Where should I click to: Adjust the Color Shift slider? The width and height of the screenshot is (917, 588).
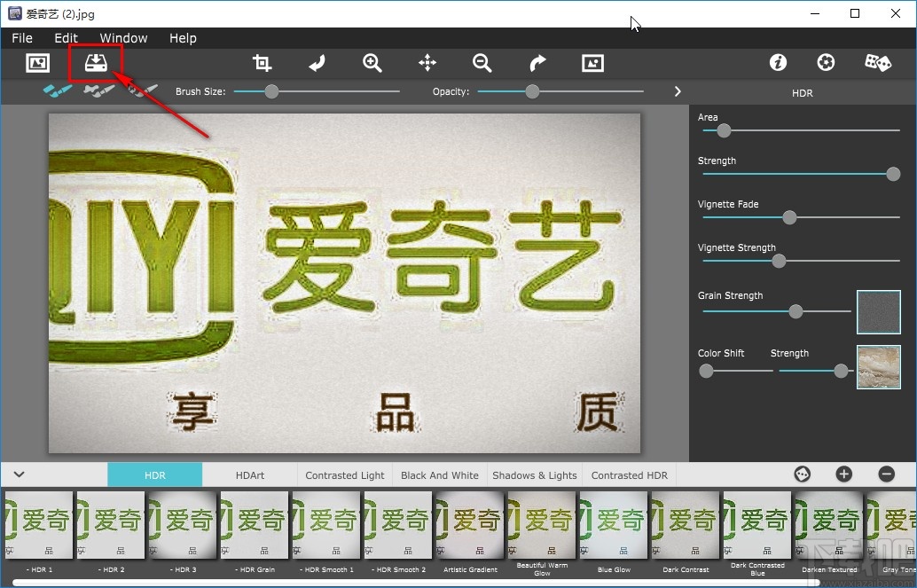click(x=707, y=371)
